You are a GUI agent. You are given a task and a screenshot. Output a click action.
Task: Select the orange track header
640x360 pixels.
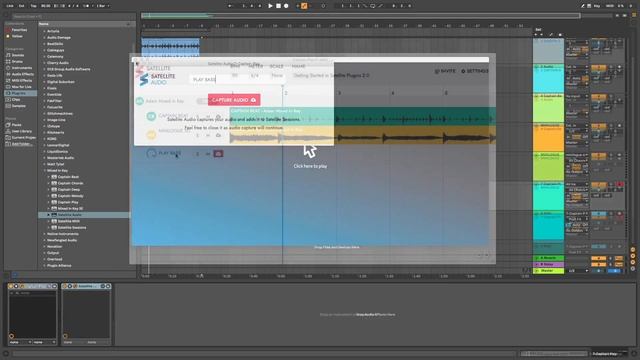point(549,137)
